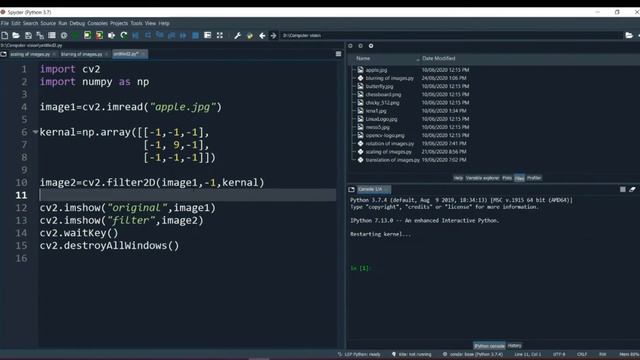640x360 pixels.
Task: Click LSP Python ready status
Action: coord(359,354)
